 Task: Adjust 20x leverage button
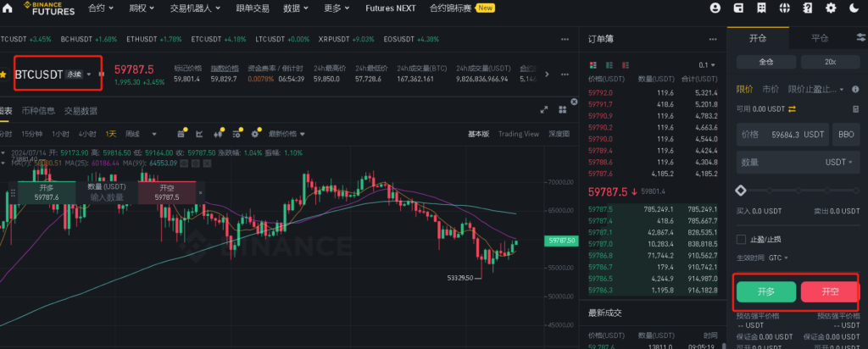[831, 62]
